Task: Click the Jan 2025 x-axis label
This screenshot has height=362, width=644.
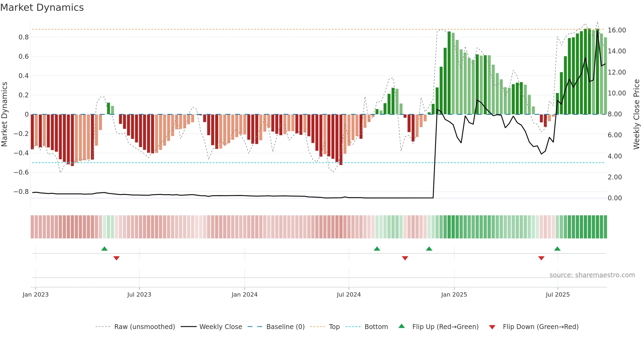Action: tap(454, 294)
